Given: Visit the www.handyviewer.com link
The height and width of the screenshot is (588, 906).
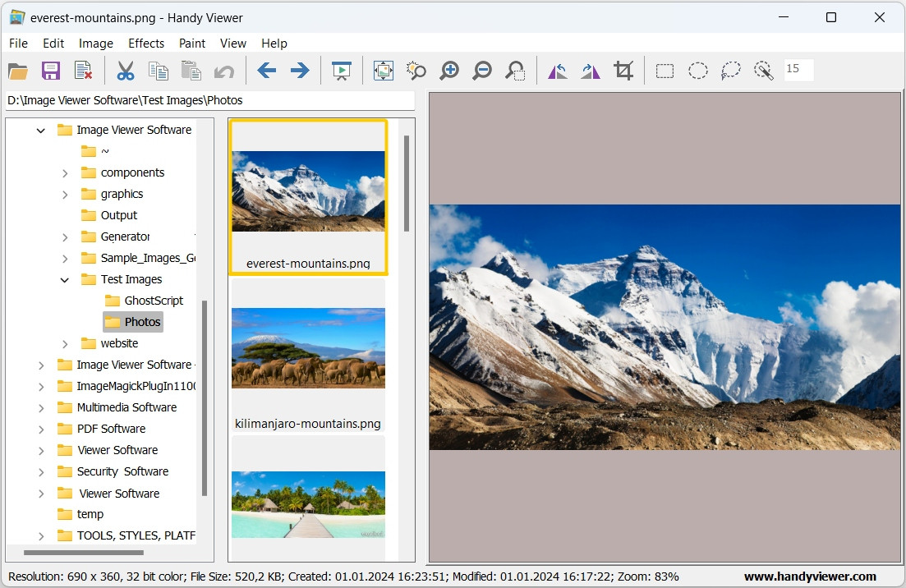Looking at the screenshot, I should coord(810,577).
